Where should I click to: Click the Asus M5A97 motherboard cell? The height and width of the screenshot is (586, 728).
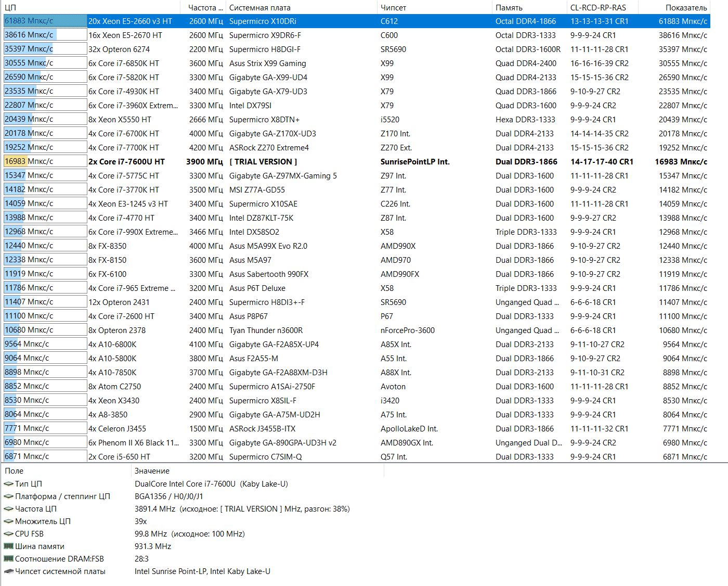[x=251, y=260]
